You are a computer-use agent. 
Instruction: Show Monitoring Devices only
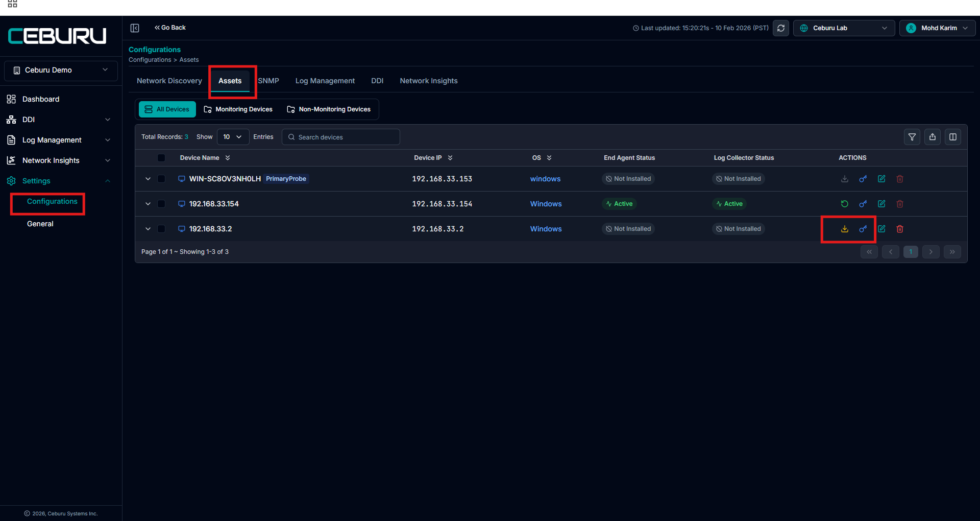(238, 109)
